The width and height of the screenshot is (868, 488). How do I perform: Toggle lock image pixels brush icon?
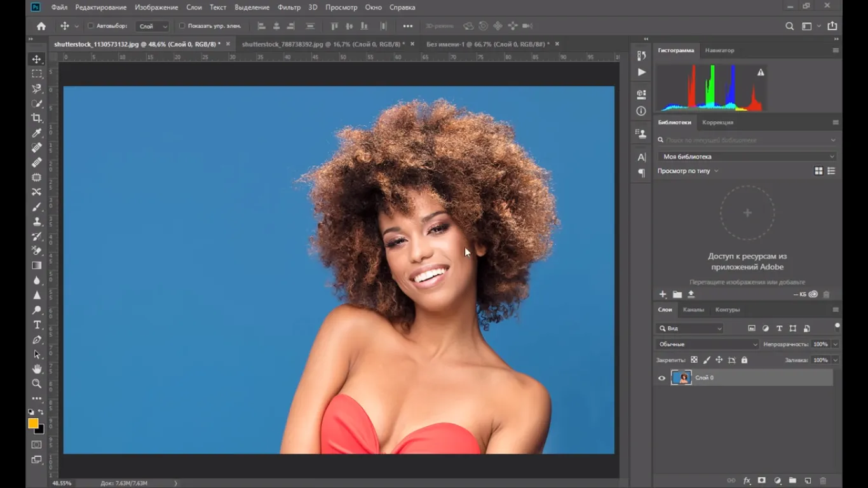[707, 360]
